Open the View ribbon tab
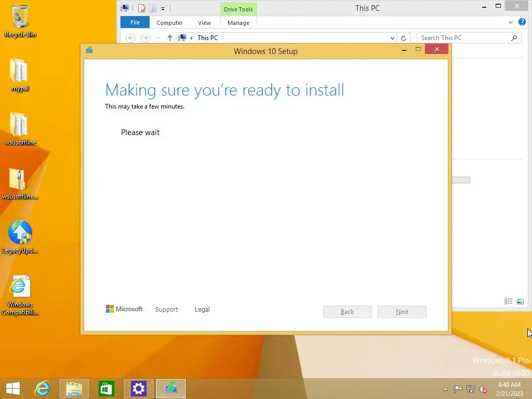The height and width of the screenshot is (399, 532). [204, 23]
